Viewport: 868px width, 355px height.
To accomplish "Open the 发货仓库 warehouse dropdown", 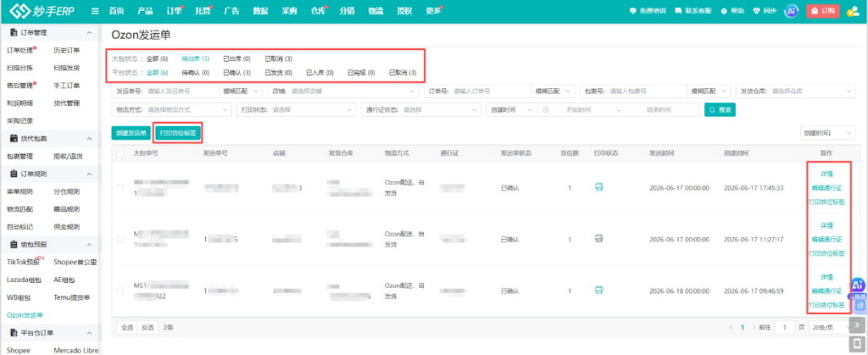I will pos(796,91).
